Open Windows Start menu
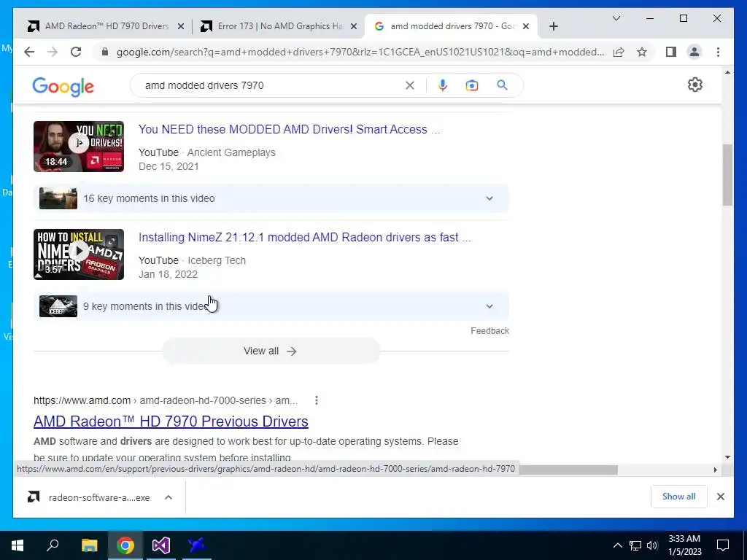The width and height of the screenshot is (747, 560). [x=18, y=545]
